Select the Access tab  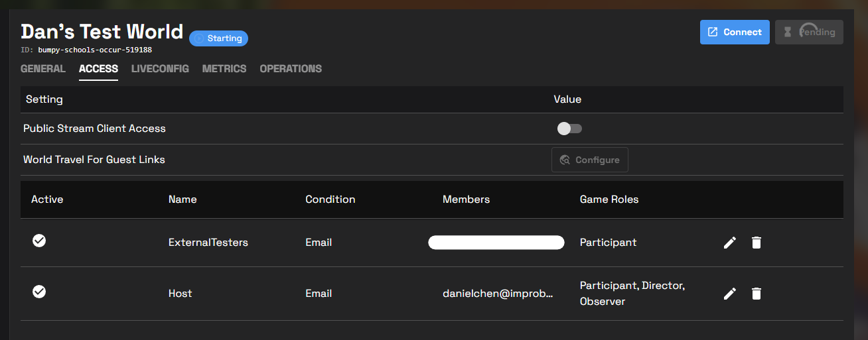(x=98, y=69)
